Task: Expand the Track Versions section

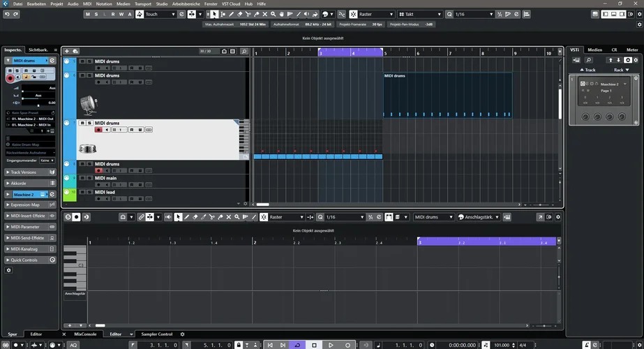Action: [31, 172]
